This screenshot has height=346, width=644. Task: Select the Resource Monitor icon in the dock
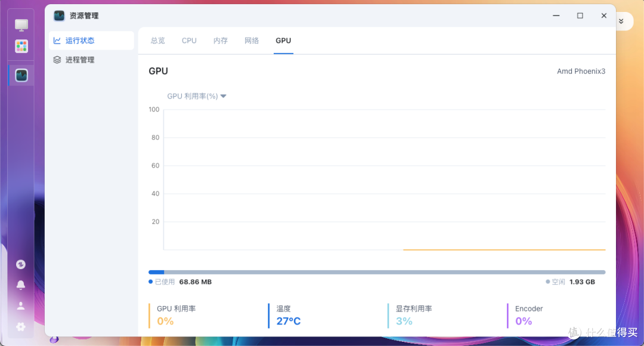tap(21, 75)
